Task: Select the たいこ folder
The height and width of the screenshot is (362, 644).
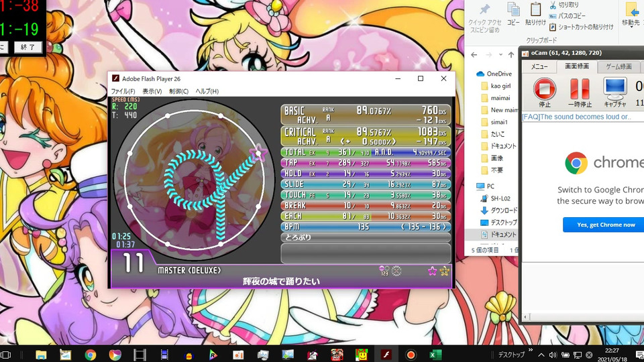Action: coord(493,134)
